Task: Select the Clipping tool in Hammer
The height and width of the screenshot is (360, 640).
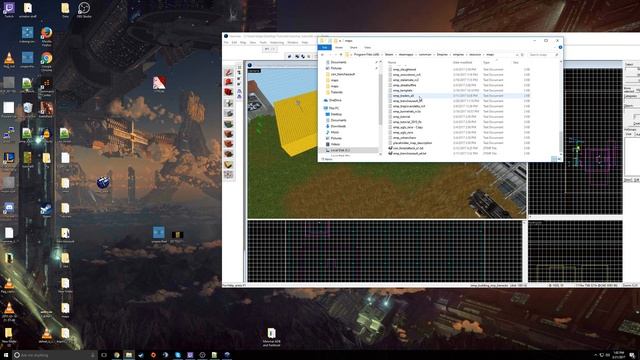Action: point(229,164)
